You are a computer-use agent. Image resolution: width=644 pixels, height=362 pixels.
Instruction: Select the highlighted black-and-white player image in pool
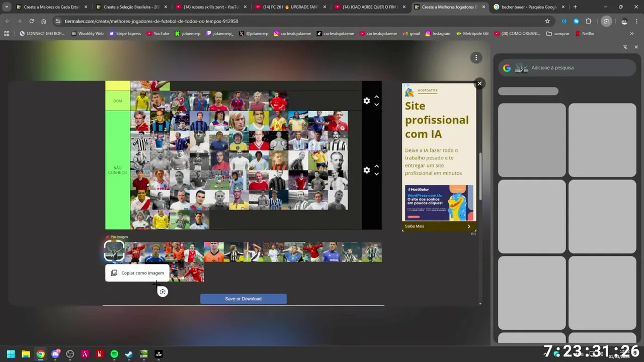114,251
